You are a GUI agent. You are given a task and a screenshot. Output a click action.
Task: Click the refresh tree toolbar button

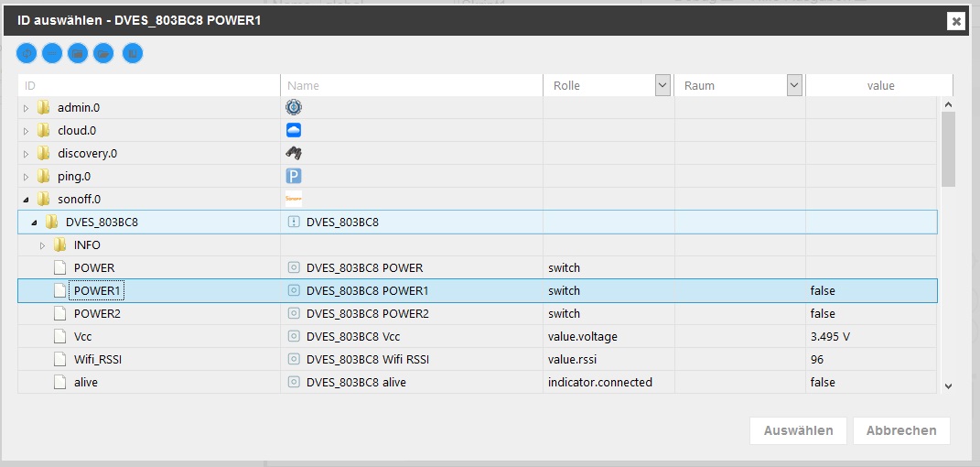pyautogui.click(x=27, y=54)
